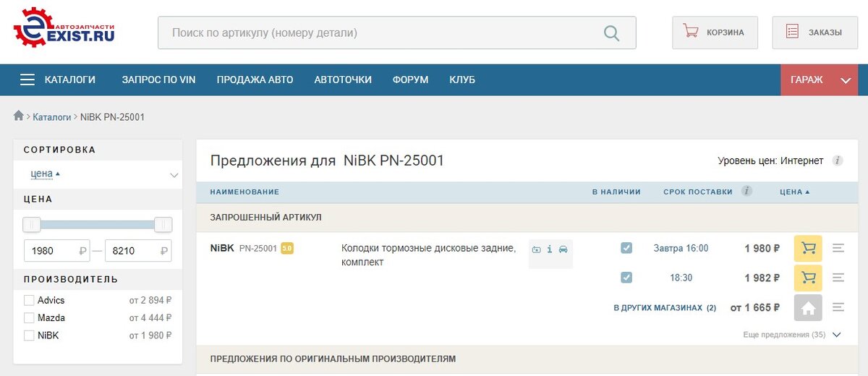Check the NiBK manufacturer filter
Viewport: 868px width, 376px height.
click(x=29, y=336)
